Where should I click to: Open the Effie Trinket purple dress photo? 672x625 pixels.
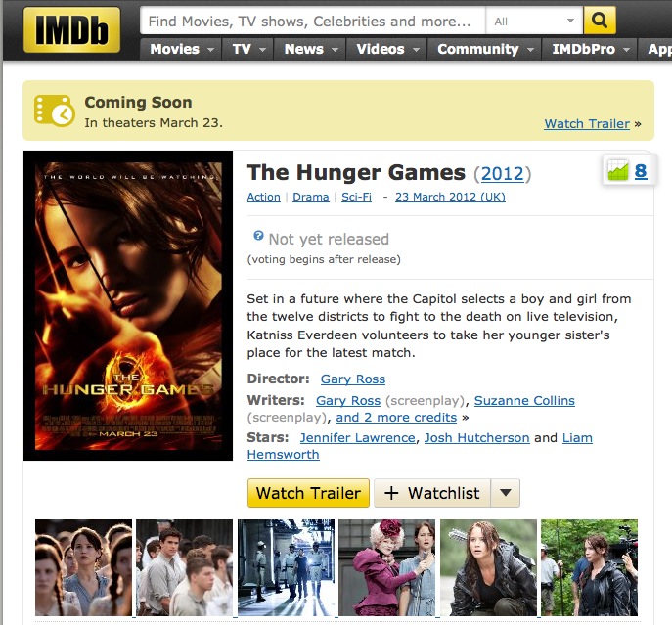(387, 567)
